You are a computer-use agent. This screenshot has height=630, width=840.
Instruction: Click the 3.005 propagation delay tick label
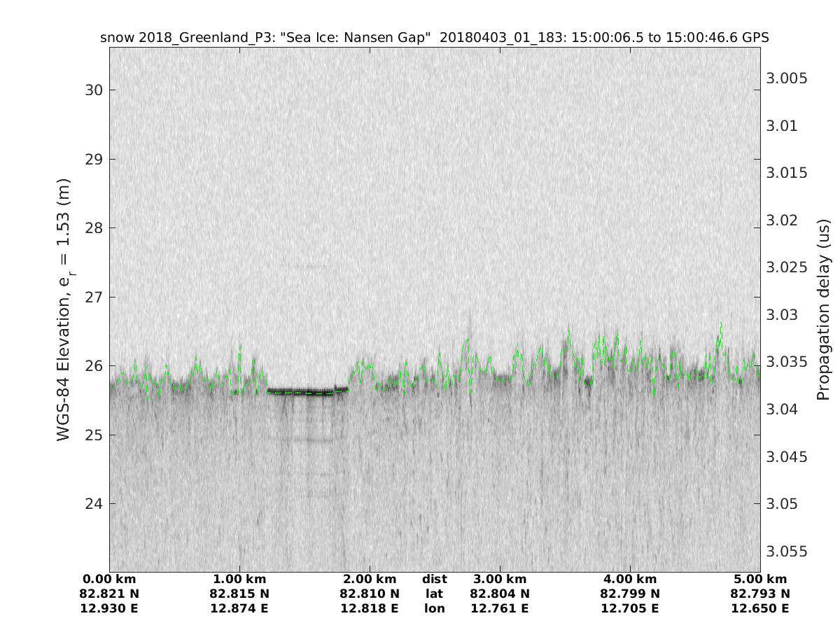(787, 78)
